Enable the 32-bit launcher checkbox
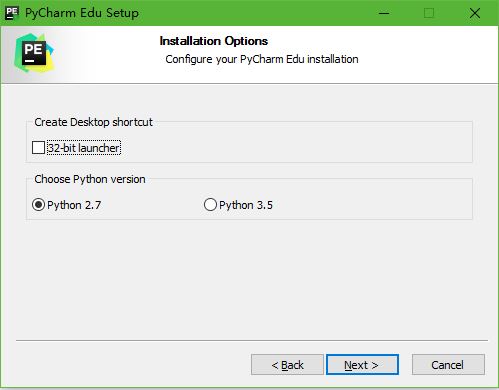Image resolution: width=499 pixels, height=390 pixels. (x=38, y=147)
